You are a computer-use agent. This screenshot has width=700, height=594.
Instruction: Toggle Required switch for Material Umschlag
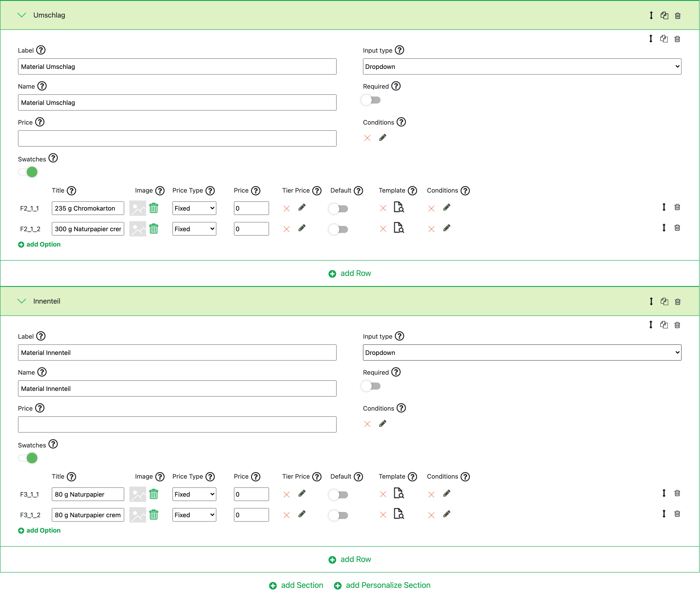point(371,100)
